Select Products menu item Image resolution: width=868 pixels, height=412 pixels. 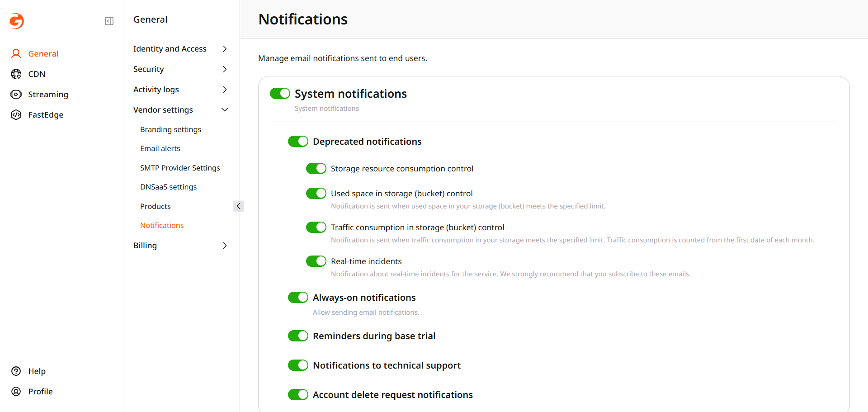point(155,206)
